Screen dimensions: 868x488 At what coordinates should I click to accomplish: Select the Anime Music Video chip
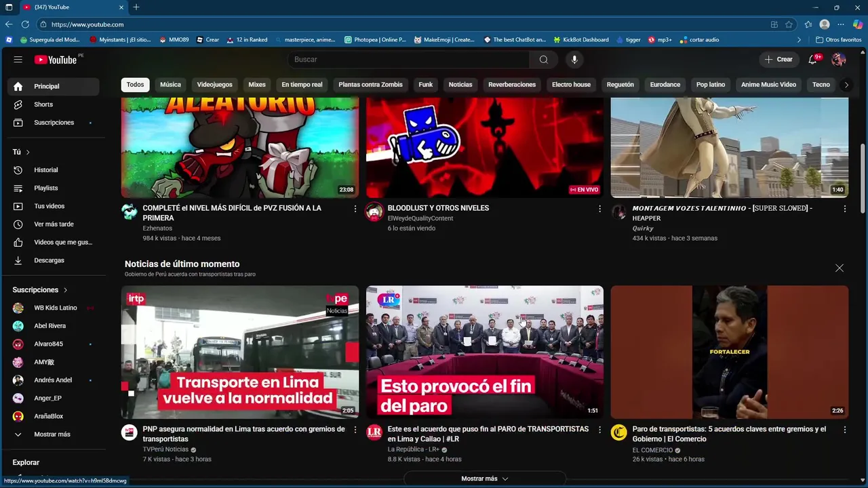tap(768, 85)
